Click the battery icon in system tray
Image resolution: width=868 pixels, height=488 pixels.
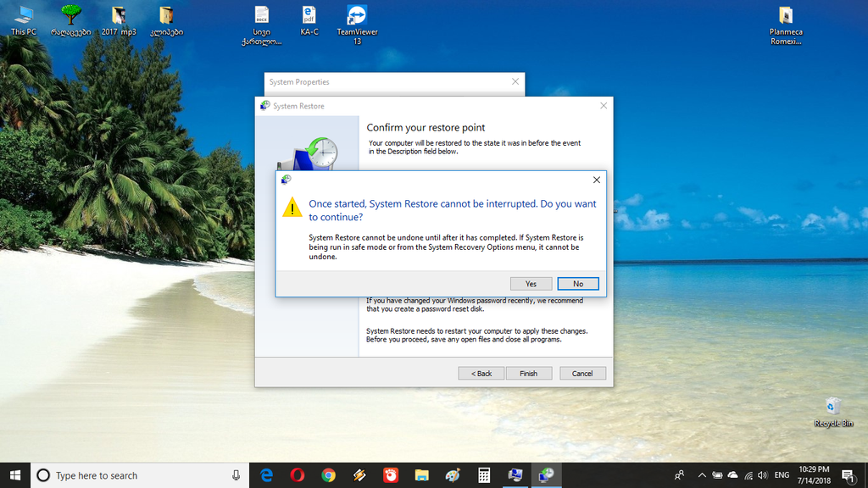pyautogui.click(x=717, y=475)
